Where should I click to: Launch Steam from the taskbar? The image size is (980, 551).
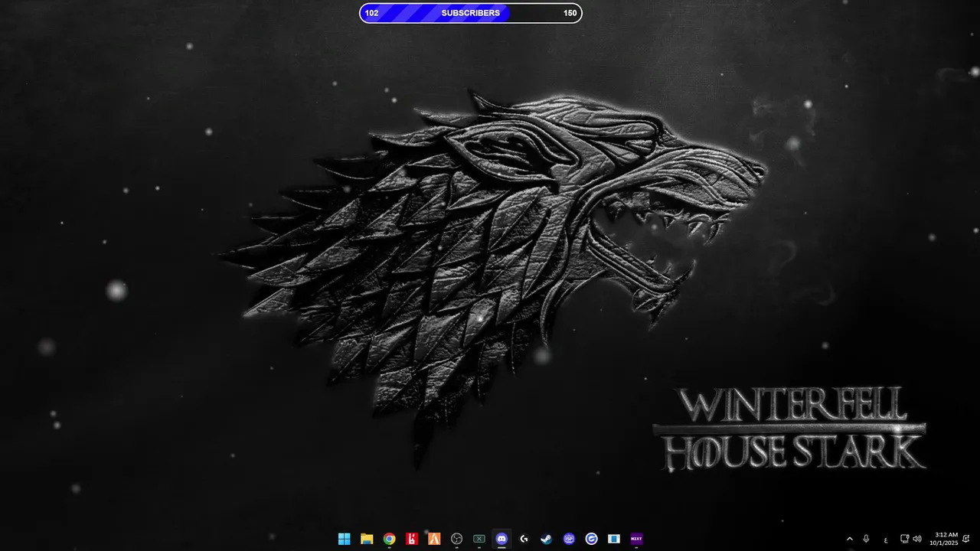pos(546,539)
